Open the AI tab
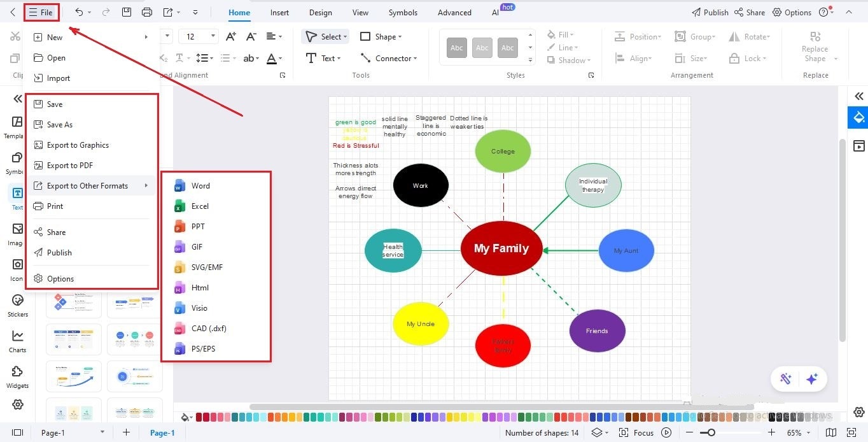 point(495,12)
